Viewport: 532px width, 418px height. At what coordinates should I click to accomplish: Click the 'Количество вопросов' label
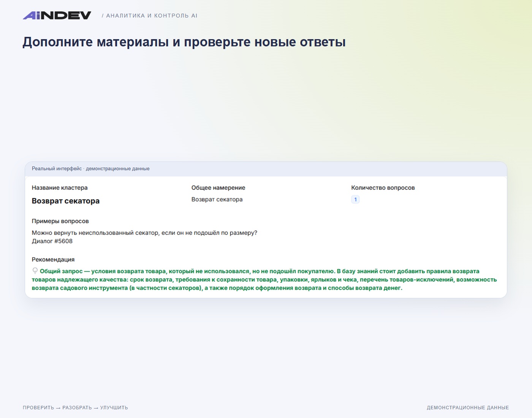383,188
